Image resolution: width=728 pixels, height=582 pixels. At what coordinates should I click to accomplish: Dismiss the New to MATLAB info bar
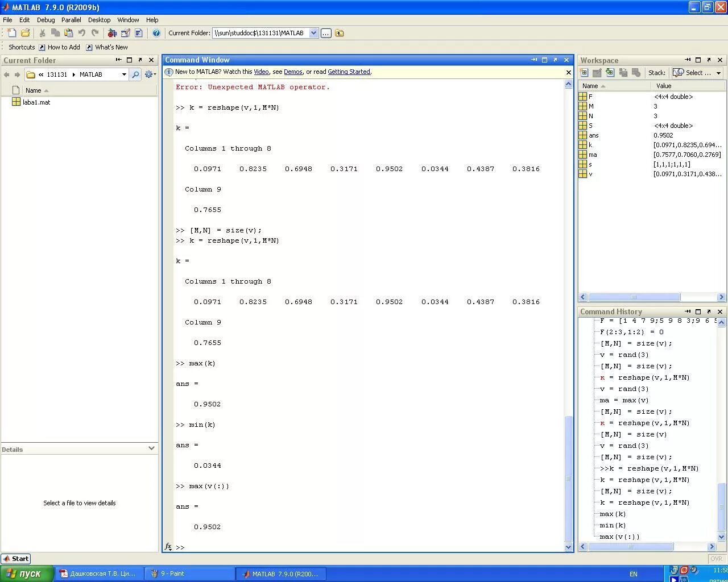[x=568, y=72]
